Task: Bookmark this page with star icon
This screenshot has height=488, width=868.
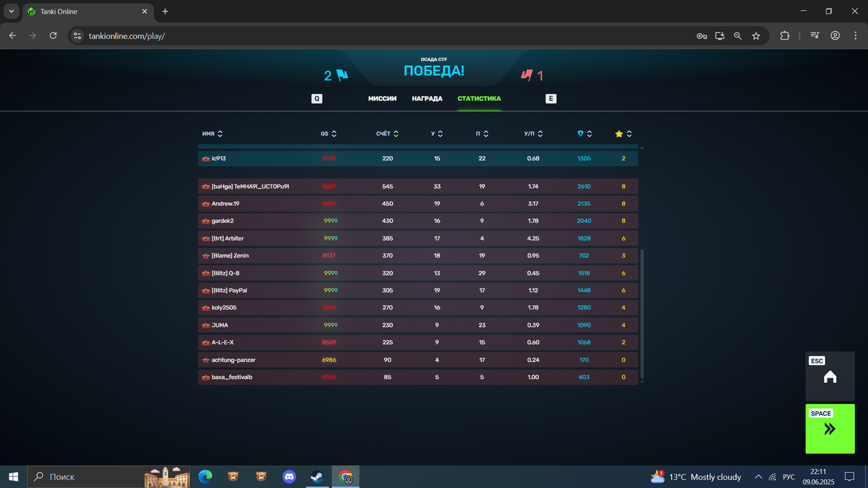Action: coord(756,36)
